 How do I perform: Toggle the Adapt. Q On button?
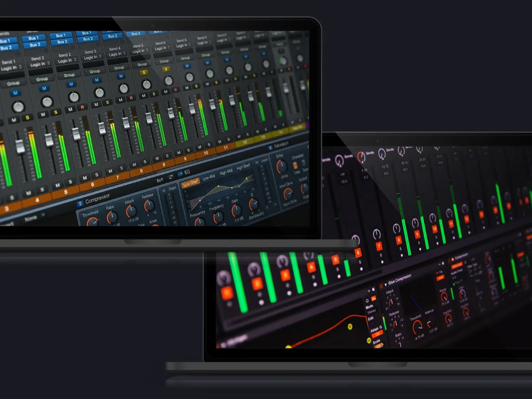377,333
